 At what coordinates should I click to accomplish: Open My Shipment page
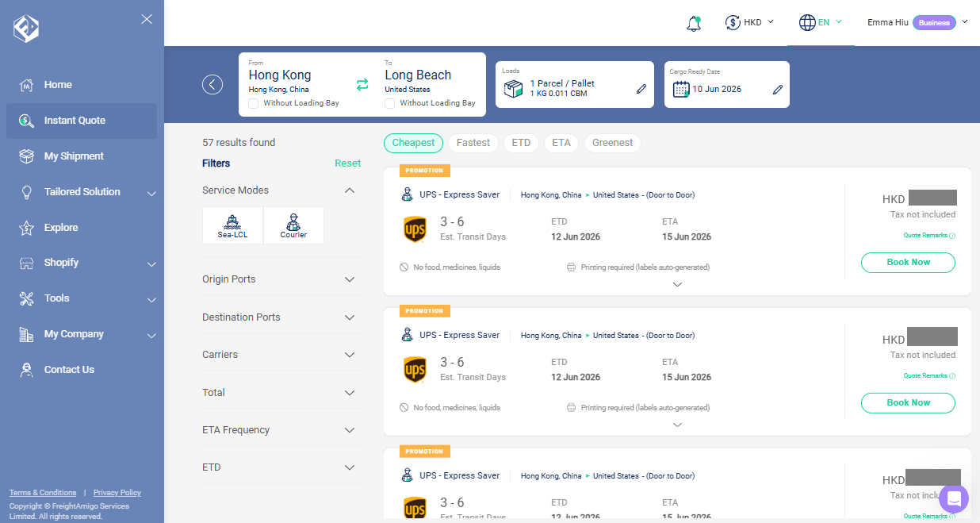pos(74,156)
